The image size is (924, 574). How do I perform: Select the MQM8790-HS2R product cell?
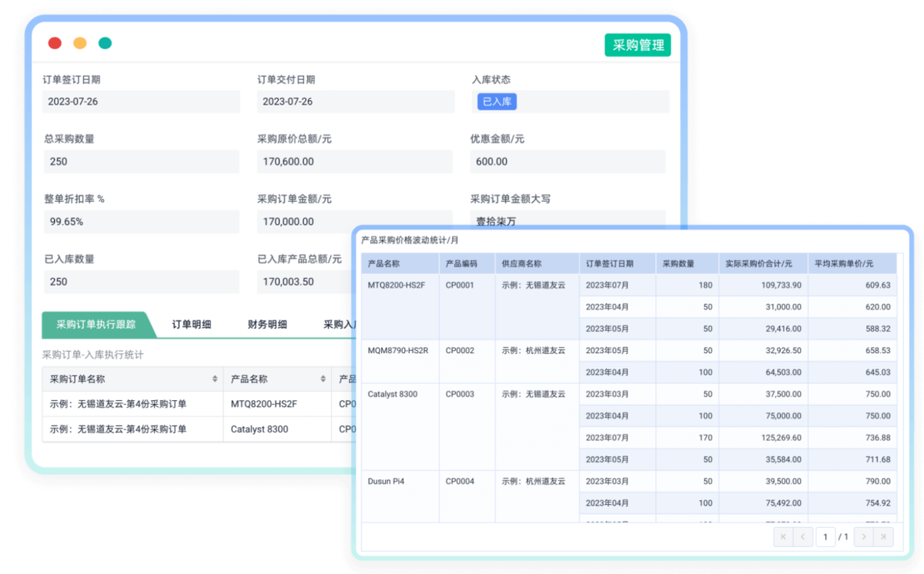(398, 351)
